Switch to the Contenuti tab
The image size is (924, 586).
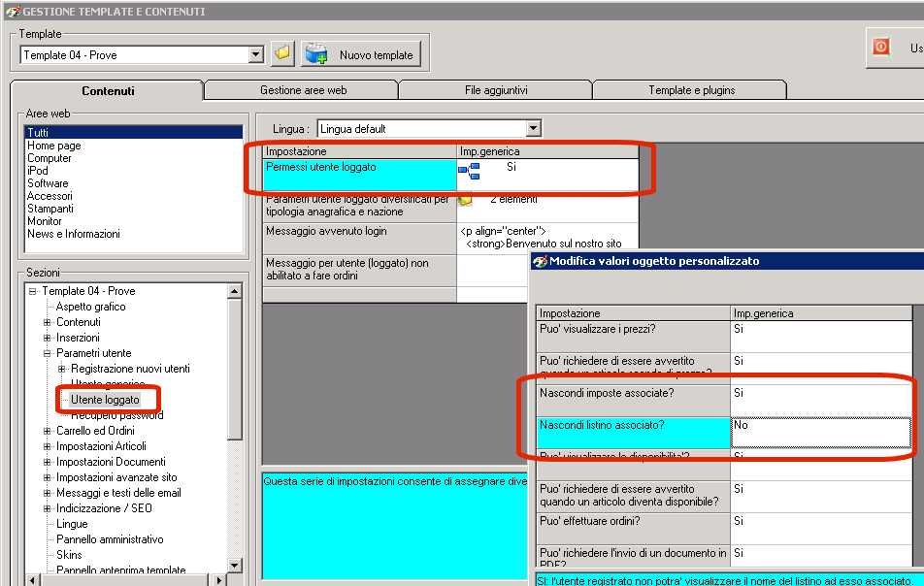107,90
